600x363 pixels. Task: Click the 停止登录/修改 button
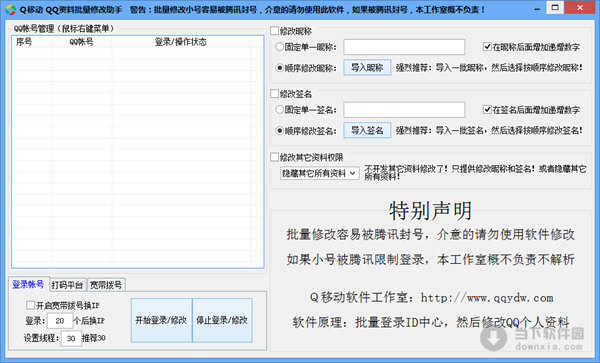(x=222, y=320)
